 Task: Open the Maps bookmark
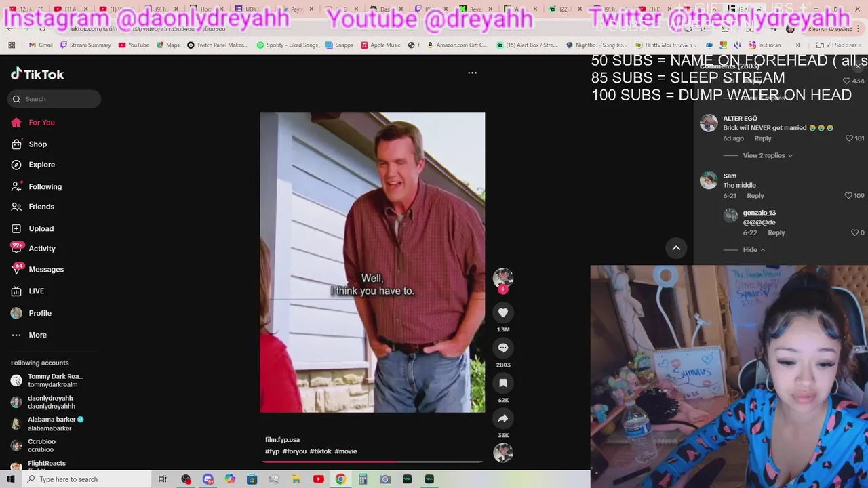coord(168,45)
